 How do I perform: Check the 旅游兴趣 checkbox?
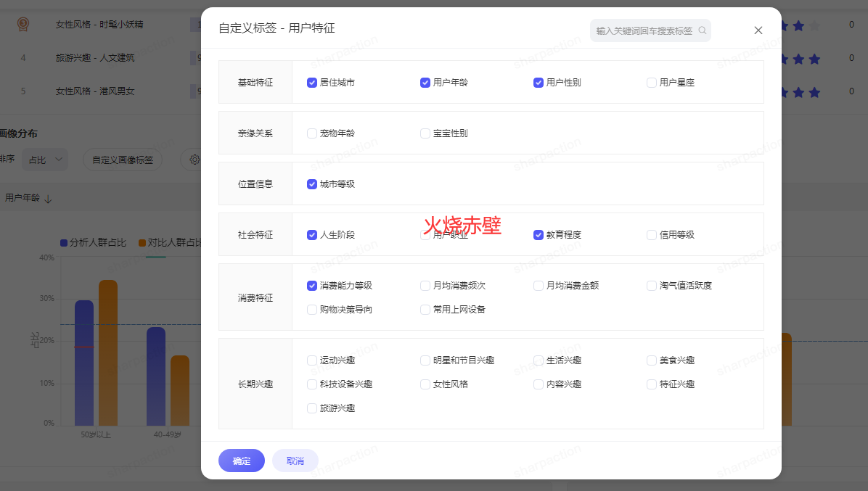click(x=311, y=408)
